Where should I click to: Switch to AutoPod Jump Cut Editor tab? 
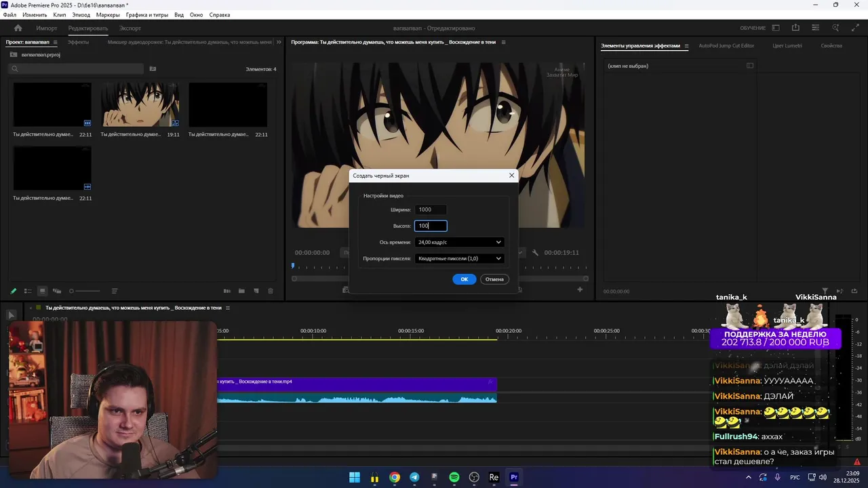(726, 46)
